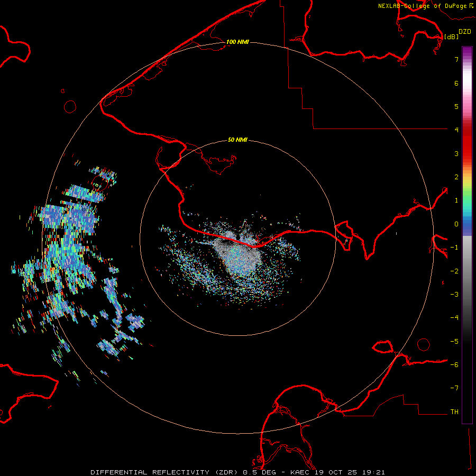Click the '19 OCT 25' date in caption
Image resolution: width=476 pixels, height=476 pixels.
coord(337,472)
